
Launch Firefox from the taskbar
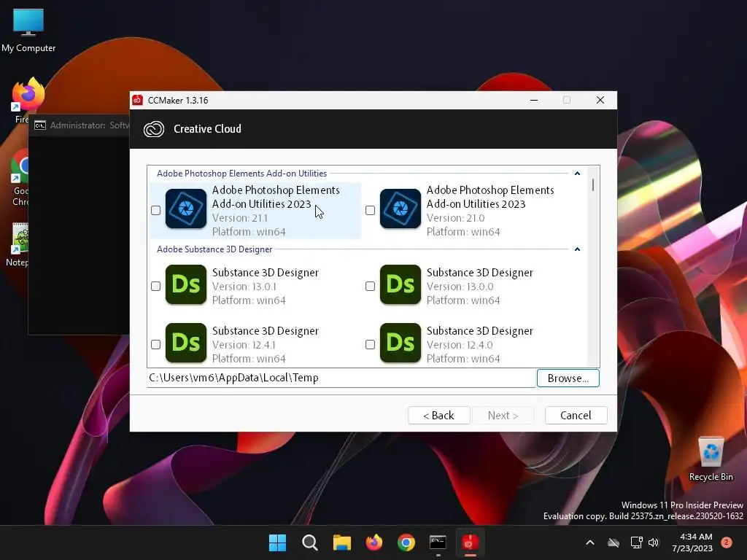[374, 542]
